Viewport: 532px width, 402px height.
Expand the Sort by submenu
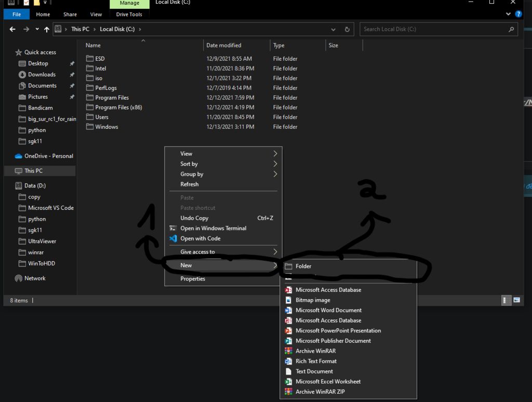point(223,164)
